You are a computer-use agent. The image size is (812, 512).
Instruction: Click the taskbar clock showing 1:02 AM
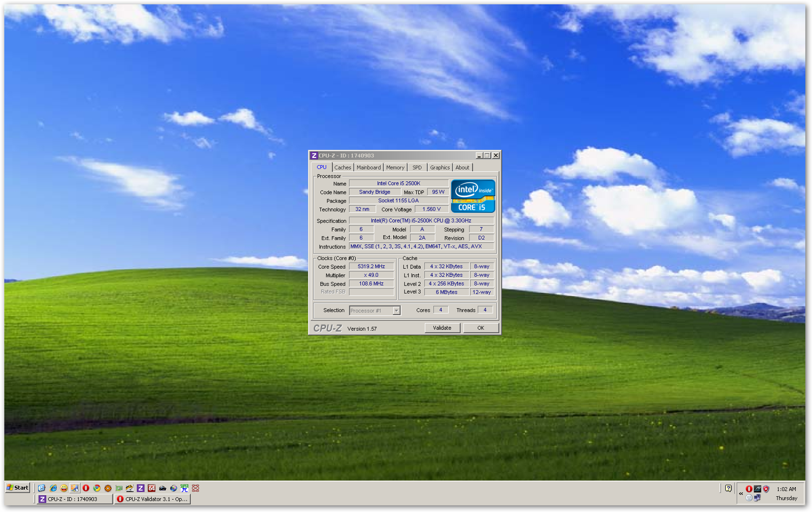tap(786, 489)
